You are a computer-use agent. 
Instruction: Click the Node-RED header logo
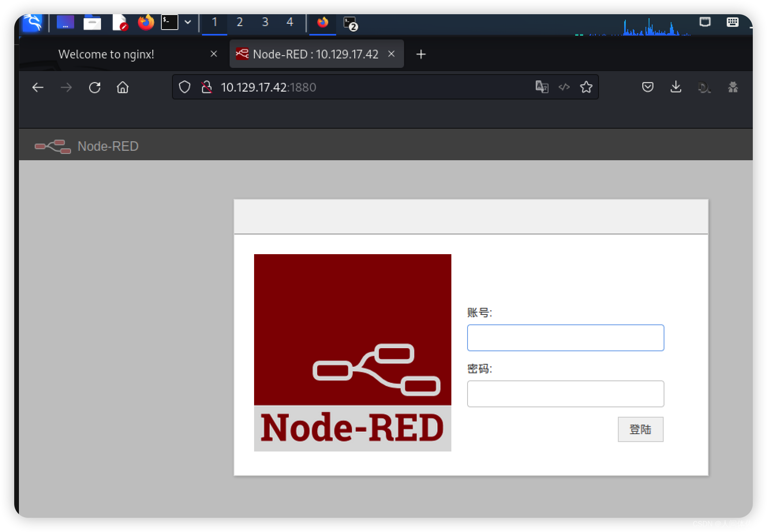point(86,146)
